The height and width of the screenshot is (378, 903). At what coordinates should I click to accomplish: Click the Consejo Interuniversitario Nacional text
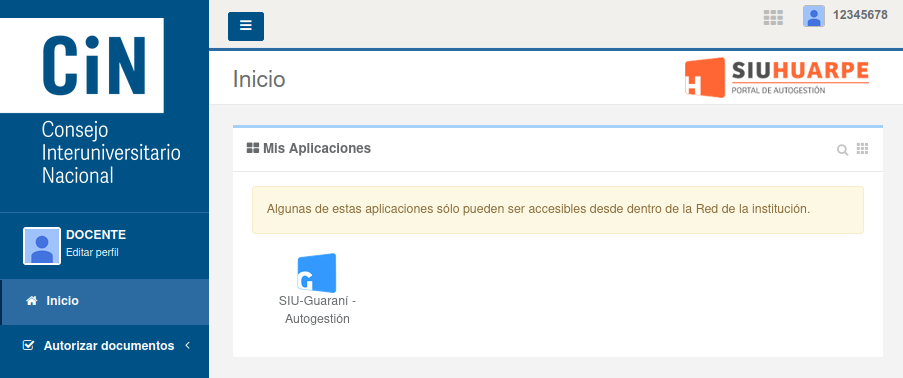click(111, 153)
